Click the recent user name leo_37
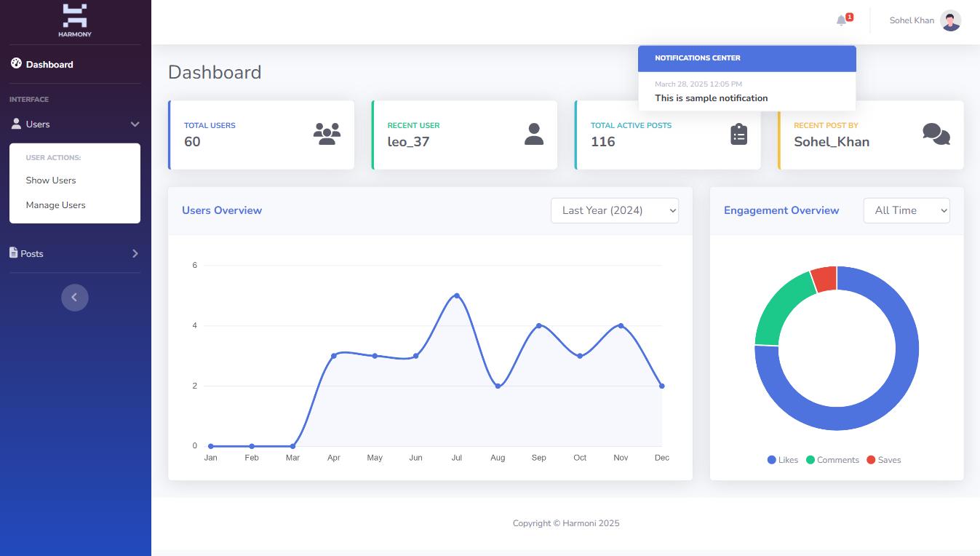The width and height of the screenshot is (980, 556). click(408, 141)
